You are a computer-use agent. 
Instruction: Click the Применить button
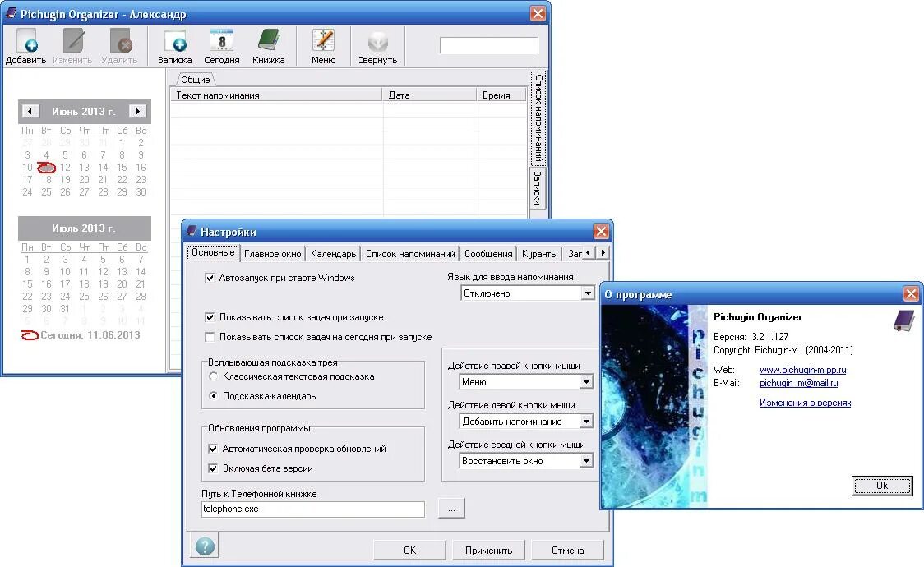click(488, 551)
